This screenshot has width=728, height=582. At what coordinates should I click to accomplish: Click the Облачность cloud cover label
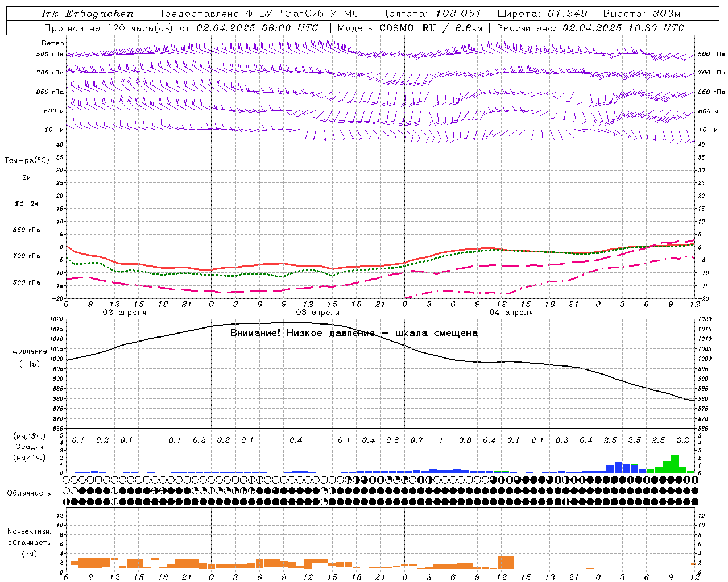pos(29,493)
